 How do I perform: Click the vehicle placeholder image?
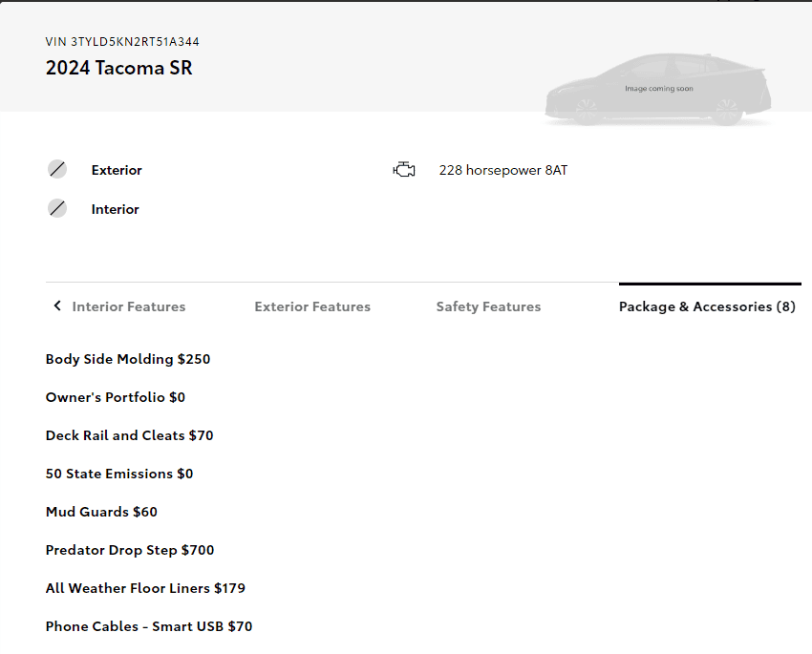coord(658,89)
